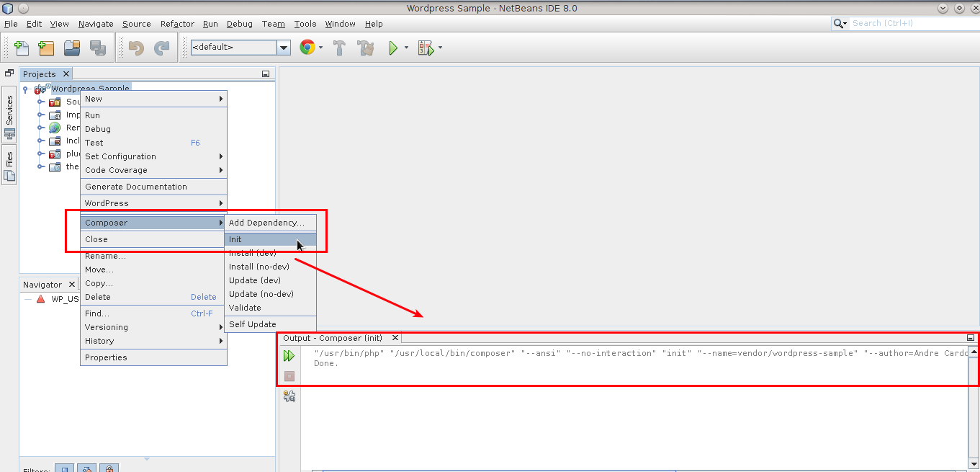Open the Refactor menu
The image size is (980, 472).
pos(177,24)
